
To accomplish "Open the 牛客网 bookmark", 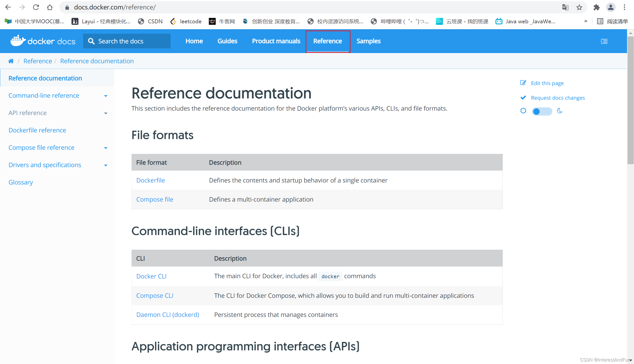I will 222,22.
